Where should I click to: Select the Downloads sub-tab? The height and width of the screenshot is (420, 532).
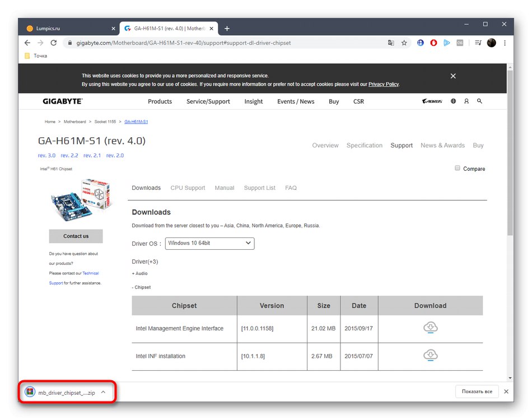[x=146, y=188]
